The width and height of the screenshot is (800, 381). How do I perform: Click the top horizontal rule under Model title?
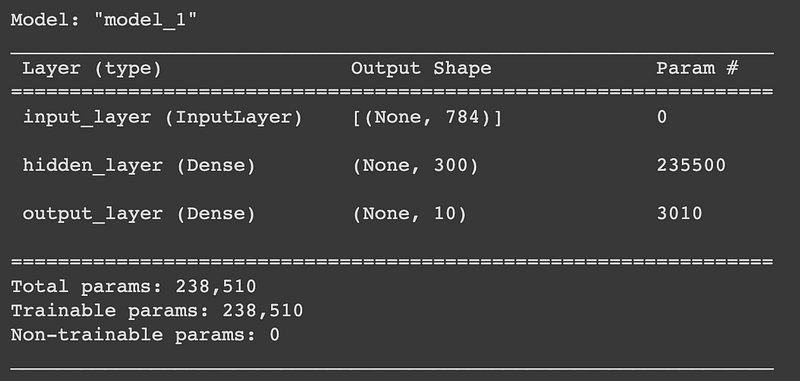tap(392, 53)
